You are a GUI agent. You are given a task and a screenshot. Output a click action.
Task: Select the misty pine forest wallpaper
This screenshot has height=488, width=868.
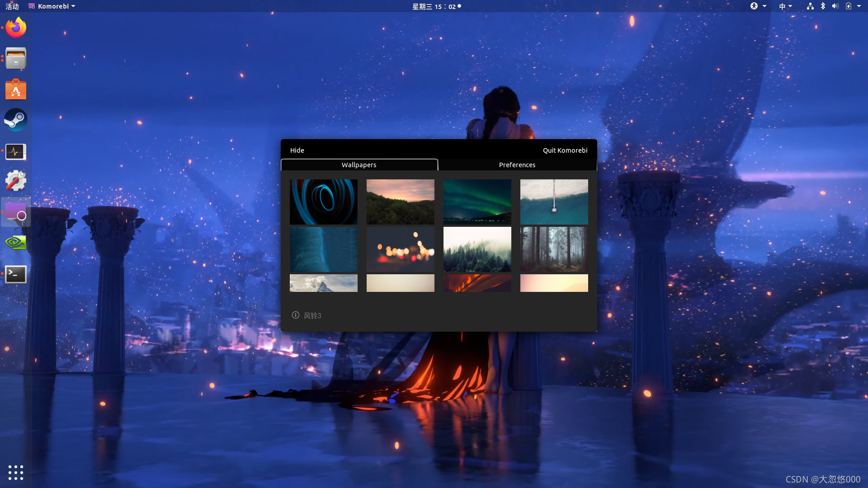(x=477, y=249)
